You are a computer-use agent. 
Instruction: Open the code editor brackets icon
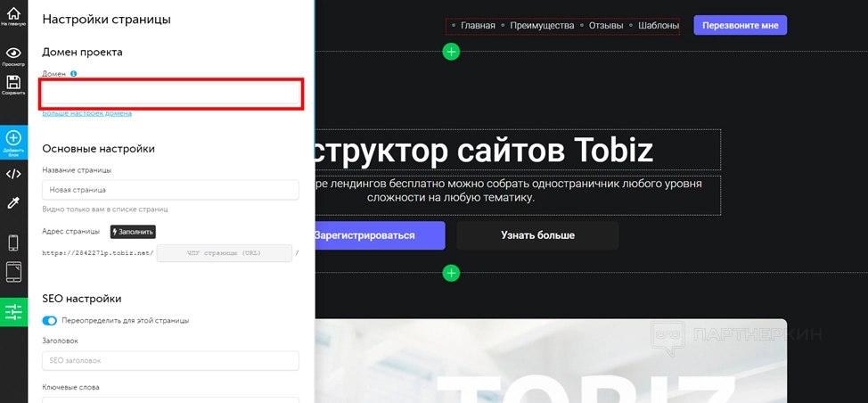(13, 174)
